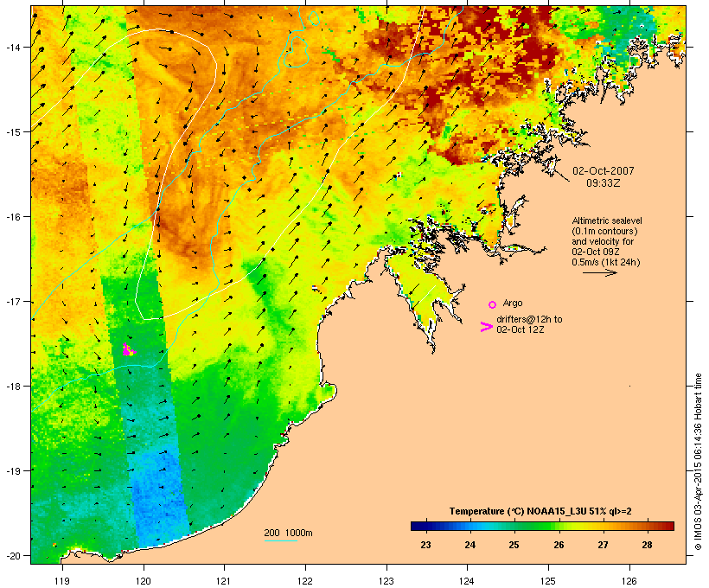Viewport: 709px width, 588px height.
Task: Click the longitude axis label '125'
Action: [548, 581]
